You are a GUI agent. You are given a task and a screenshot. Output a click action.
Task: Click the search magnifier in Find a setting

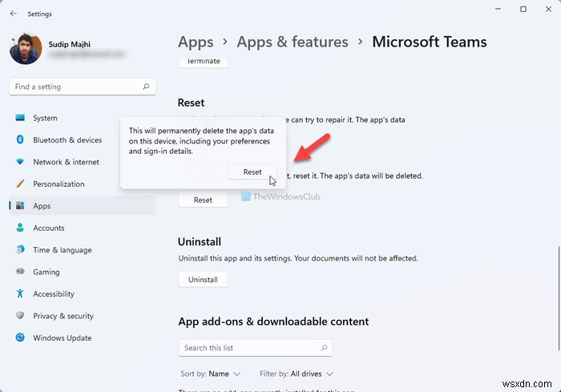pos(146,87)
